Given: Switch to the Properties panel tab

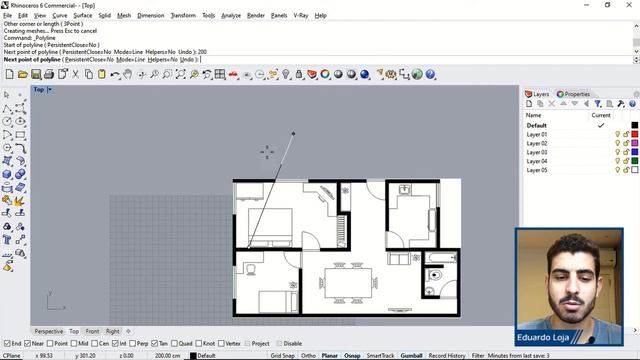Looking at the screenshot, I should coord(573,94).
